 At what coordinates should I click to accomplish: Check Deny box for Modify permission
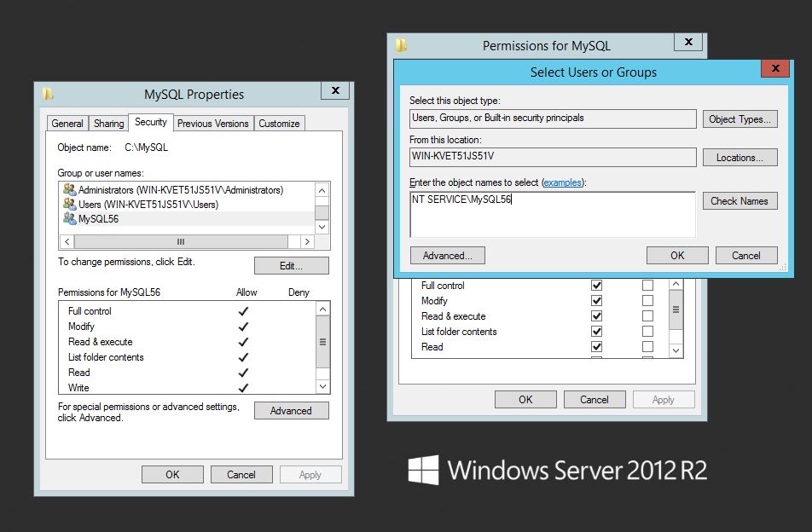click(x=647, y=301)
